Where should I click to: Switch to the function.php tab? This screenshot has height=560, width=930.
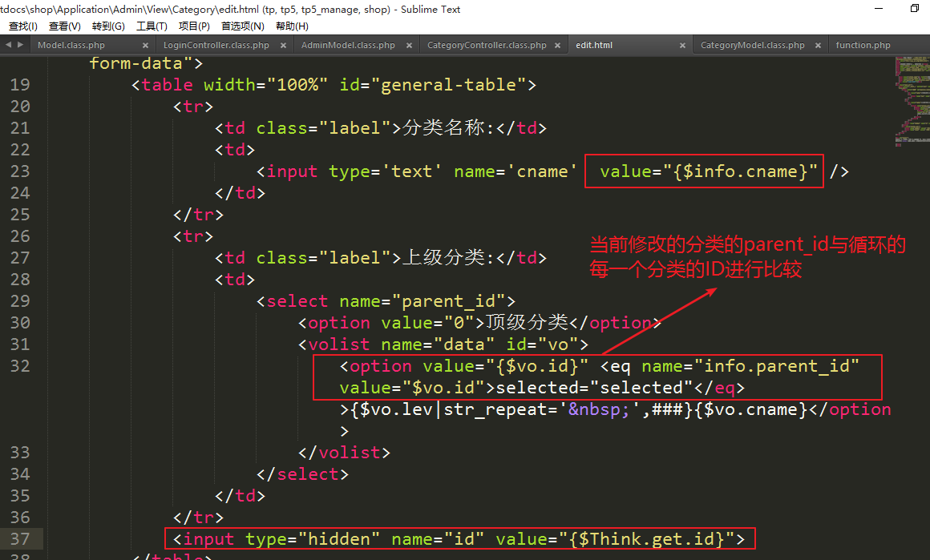pyautogui.click(x=863, y=46)
